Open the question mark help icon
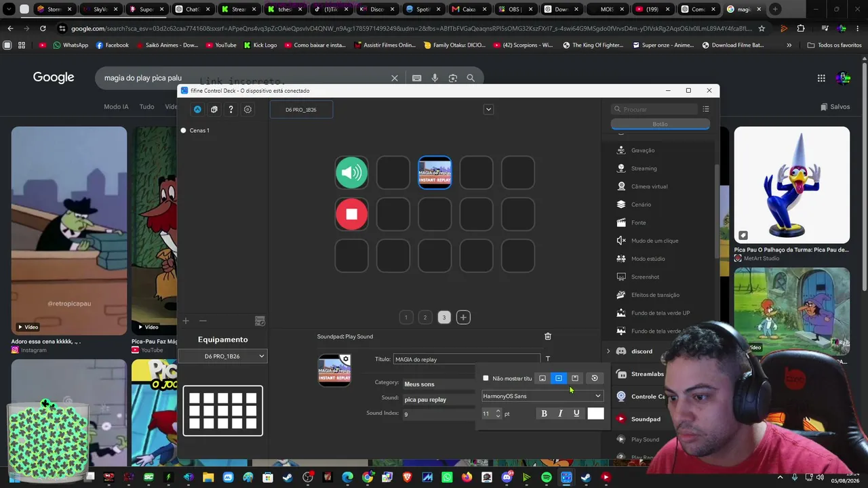868x488 pixels. (x=231, y=109)
